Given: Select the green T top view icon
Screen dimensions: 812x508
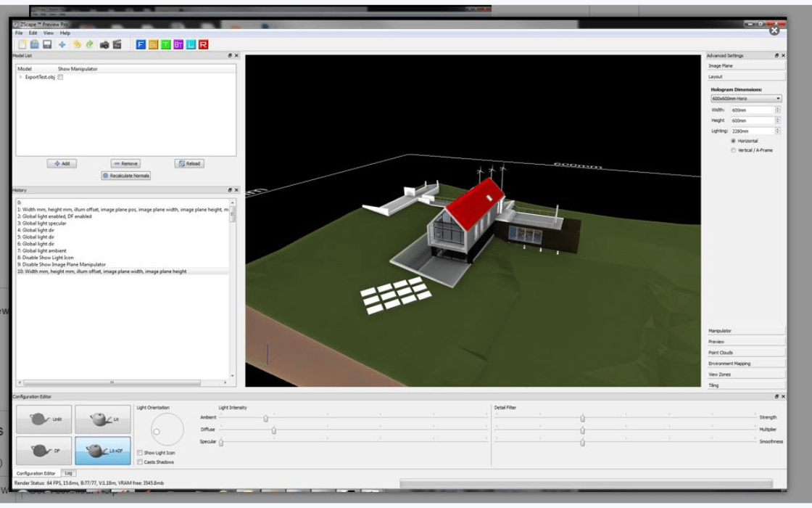Looking at the screenshot, I should [166, 44].
